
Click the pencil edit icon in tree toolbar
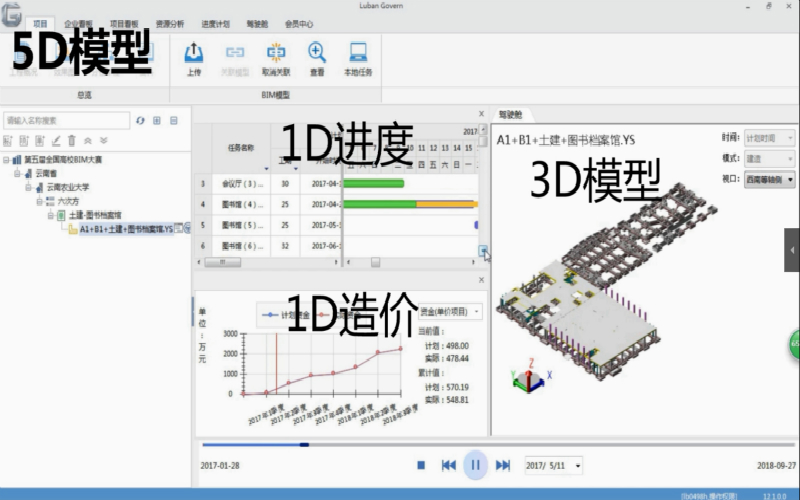click(x=56, y=140)
